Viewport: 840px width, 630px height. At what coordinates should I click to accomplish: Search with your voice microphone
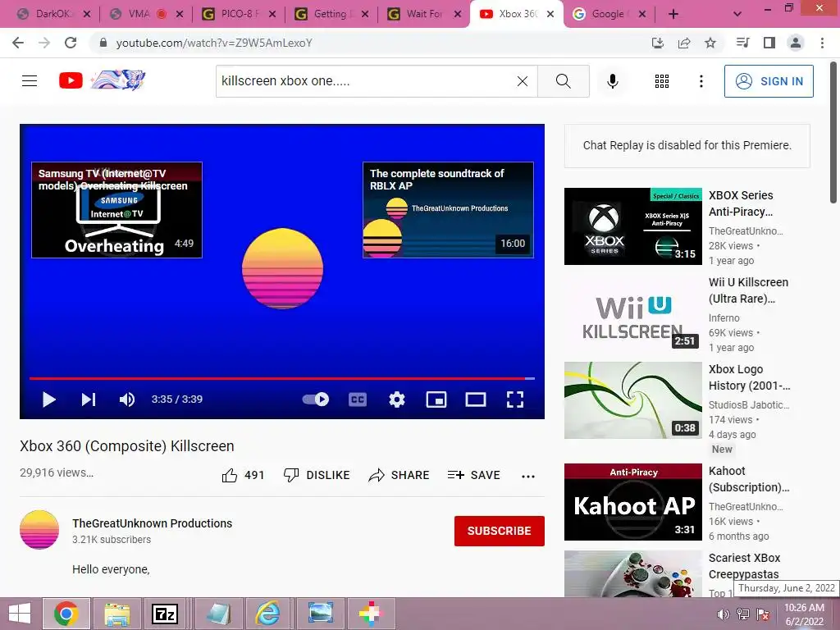(x=612, y=81)
